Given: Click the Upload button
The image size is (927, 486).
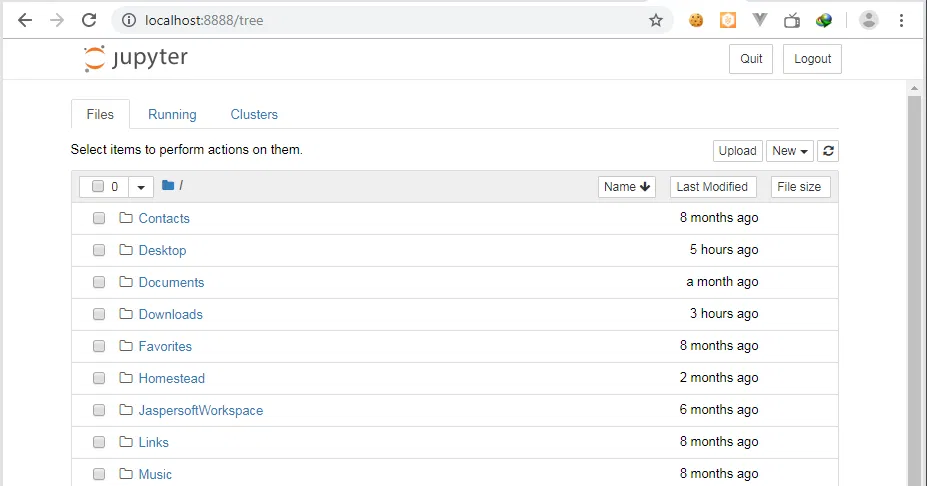Looking at the screenshot, I should pos(737,151).
